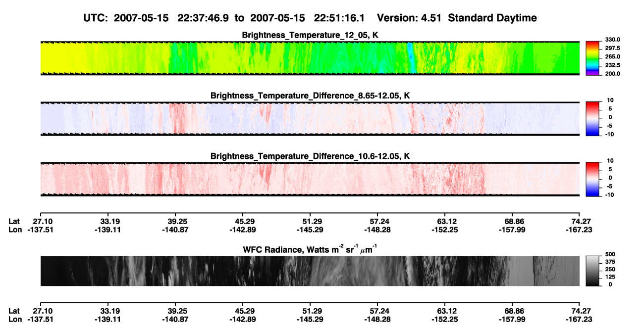Click the 265.0 colorbar tick label

(x=612, y=56)
